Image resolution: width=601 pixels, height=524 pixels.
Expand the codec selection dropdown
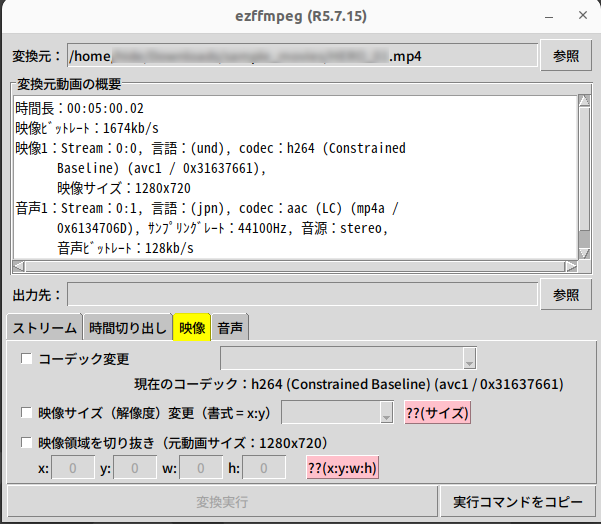469,359
